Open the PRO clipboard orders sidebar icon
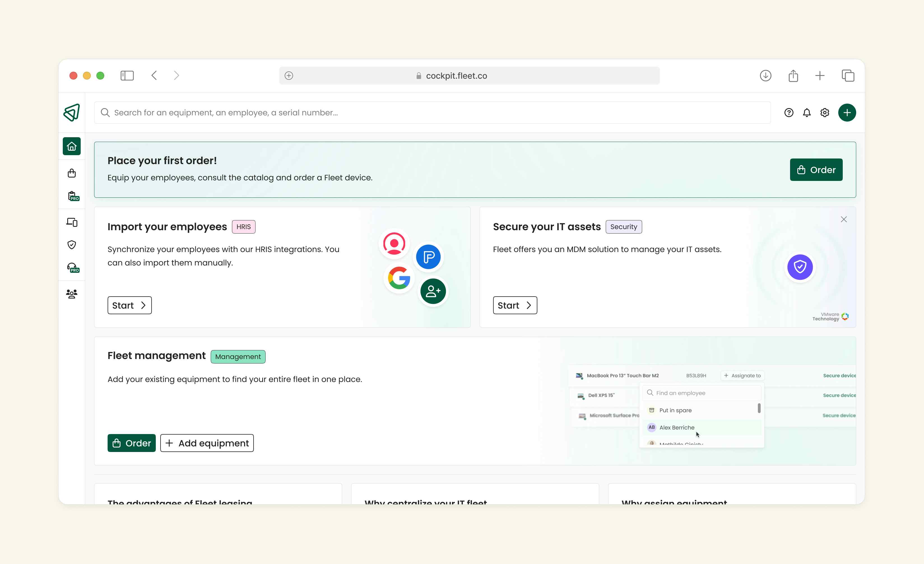 [x=73, y=196]
